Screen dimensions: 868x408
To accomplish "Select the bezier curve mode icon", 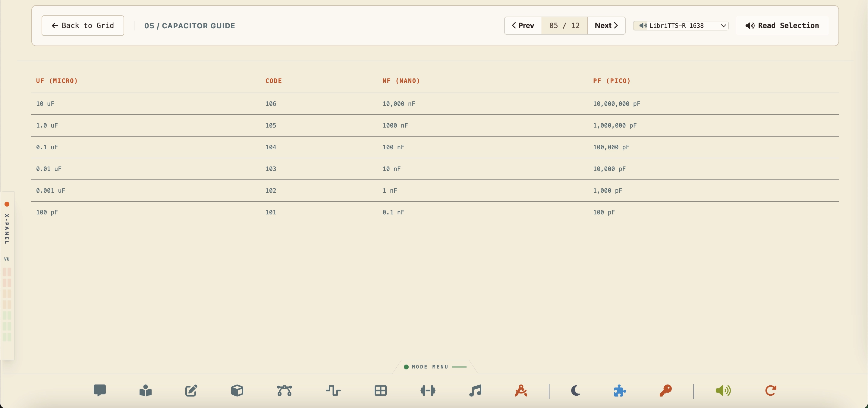I will click(285, 391).
